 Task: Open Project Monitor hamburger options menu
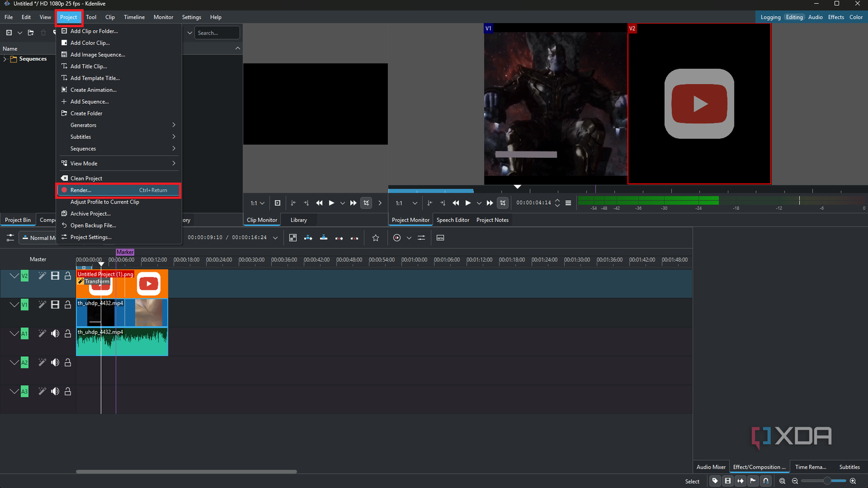coord(568,203)
